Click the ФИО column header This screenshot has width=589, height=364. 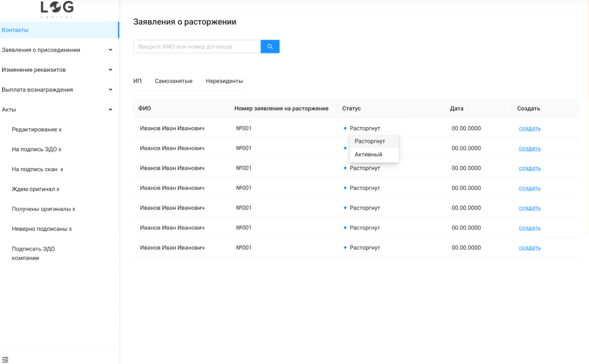tap(144, 109)
